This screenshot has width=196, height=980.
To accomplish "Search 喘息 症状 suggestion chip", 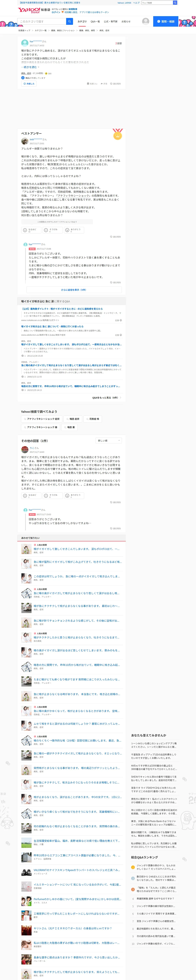I will pyautogui.click(x=73, y=419).
